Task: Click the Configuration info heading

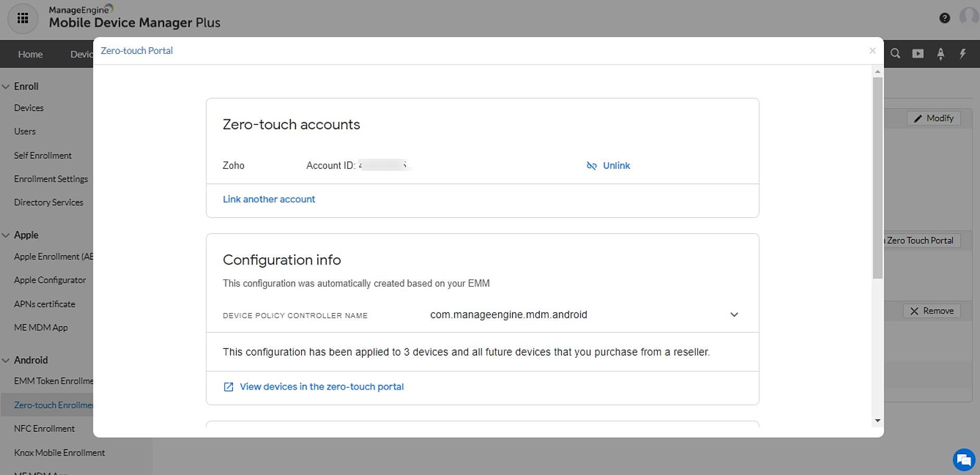Action: pyautogui.click(x=282, y=260)
